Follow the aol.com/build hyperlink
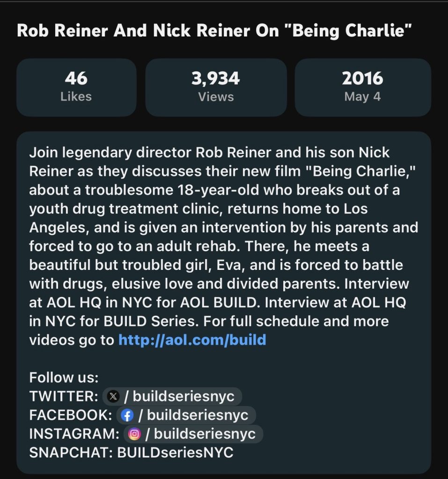The image size is (448, 479). pos(192,340)
